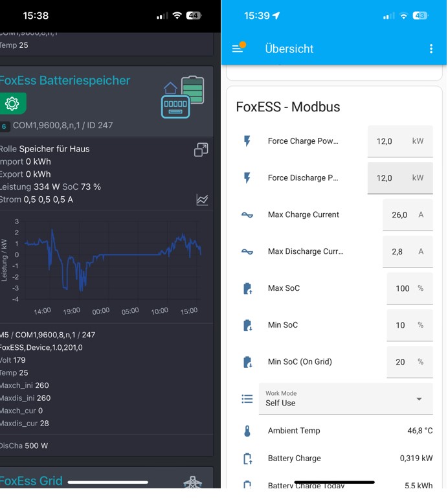Click the Force Discharge Power lightning icon

247,178
